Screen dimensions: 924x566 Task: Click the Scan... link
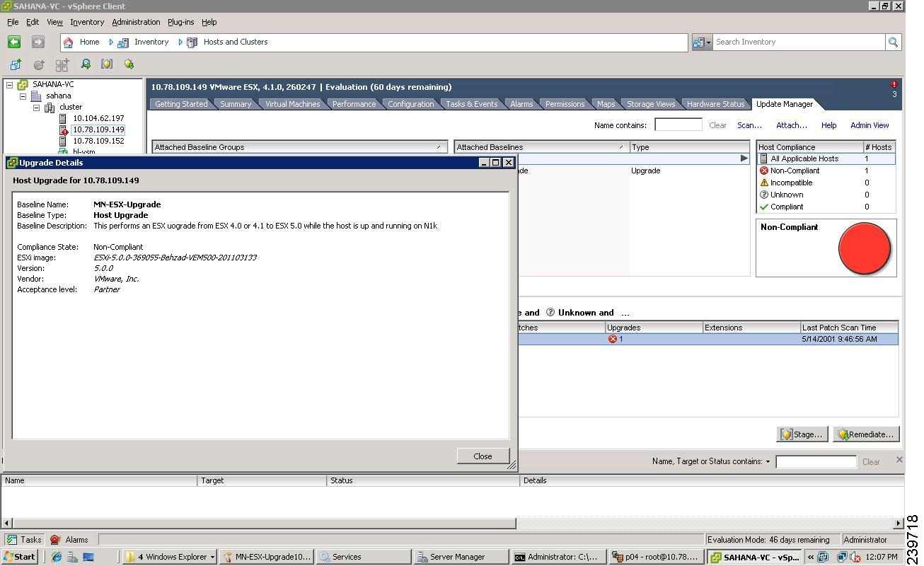click(x=749, y=125)
